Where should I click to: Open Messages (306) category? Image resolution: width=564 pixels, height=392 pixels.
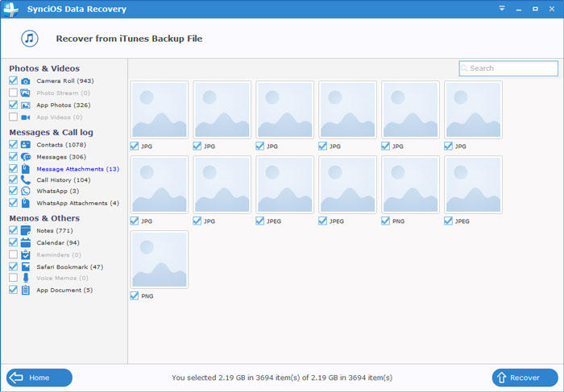coord(61,157)
